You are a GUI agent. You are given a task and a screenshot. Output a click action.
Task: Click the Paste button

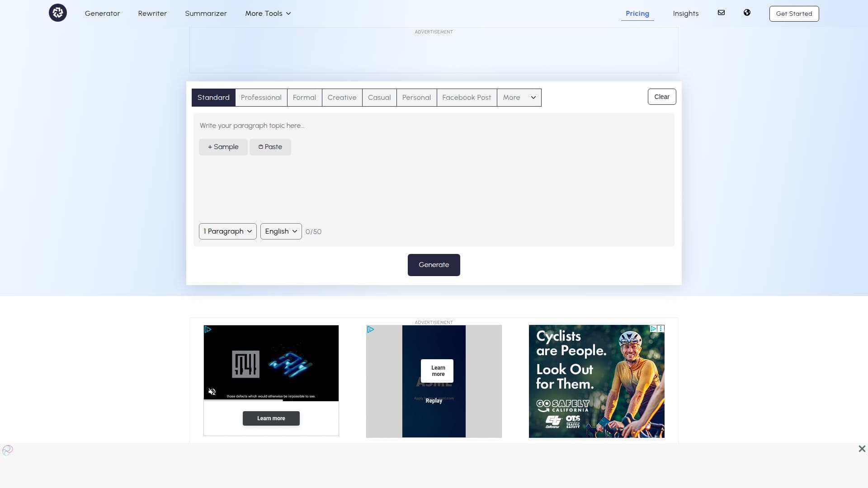(x=270, y=147)
